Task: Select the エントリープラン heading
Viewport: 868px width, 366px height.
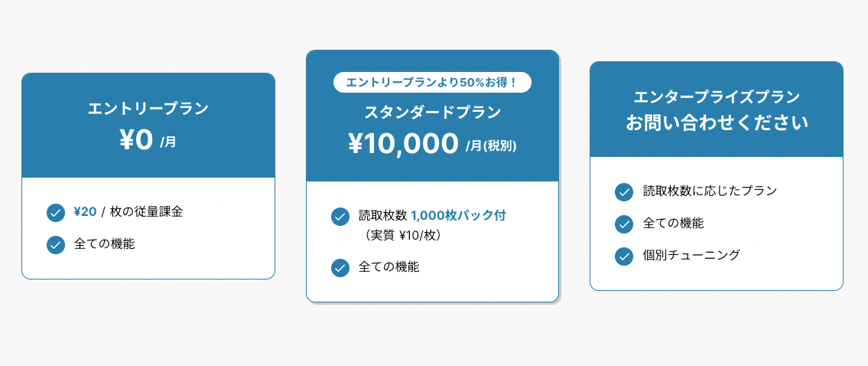Action: (x=148, y=109)
